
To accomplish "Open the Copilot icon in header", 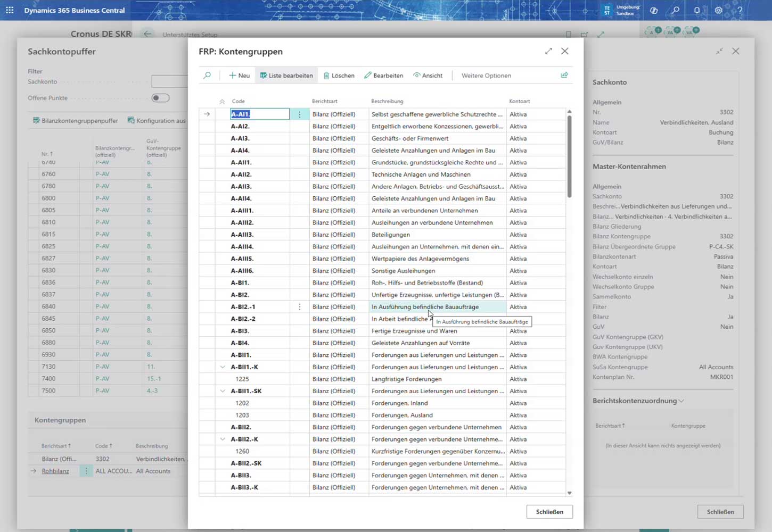I will pos(654,10).
